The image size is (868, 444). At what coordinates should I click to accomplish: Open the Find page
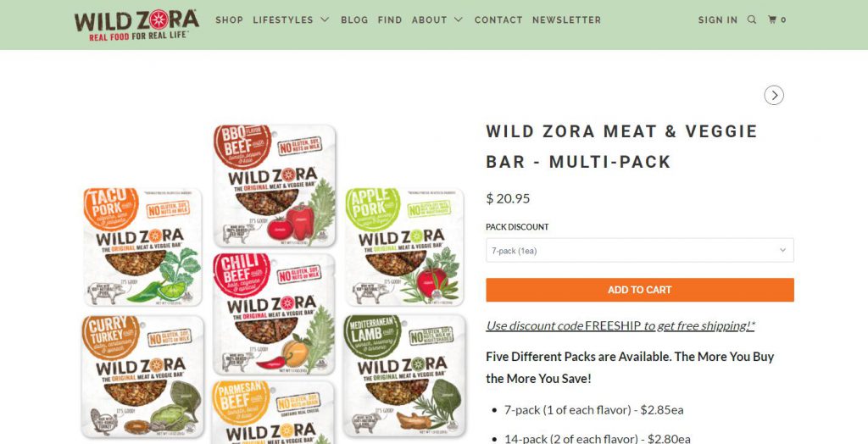tap(390, 20)
